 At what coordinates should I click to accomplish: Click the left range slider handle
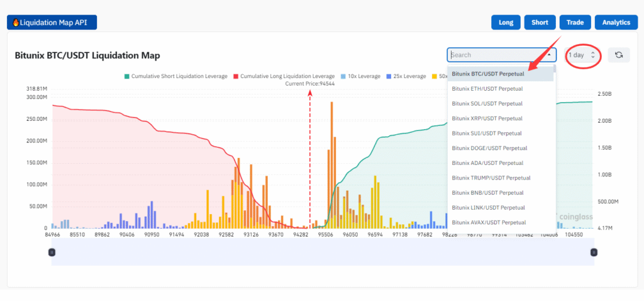[52, 252]
